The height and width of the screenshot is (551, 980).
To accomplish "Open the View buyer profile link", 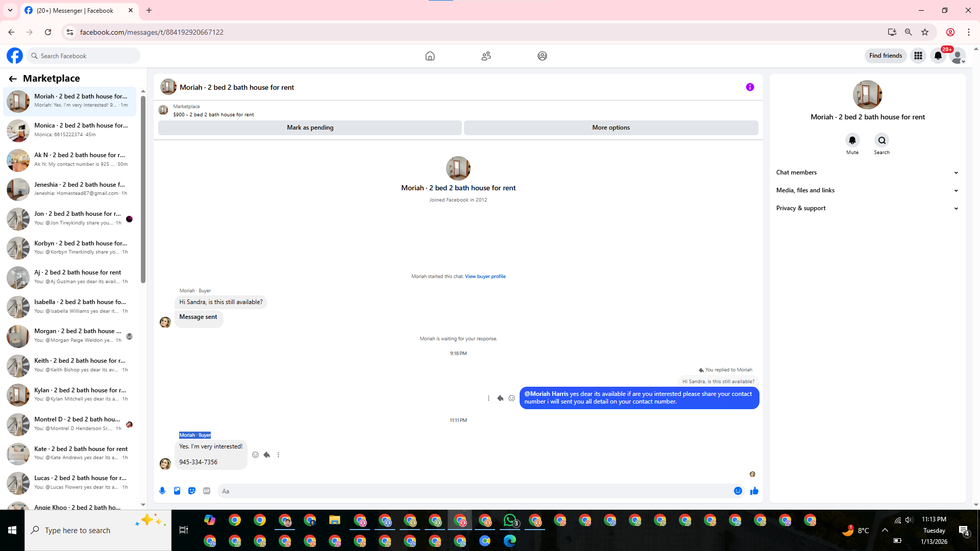I will click(485, 277).
